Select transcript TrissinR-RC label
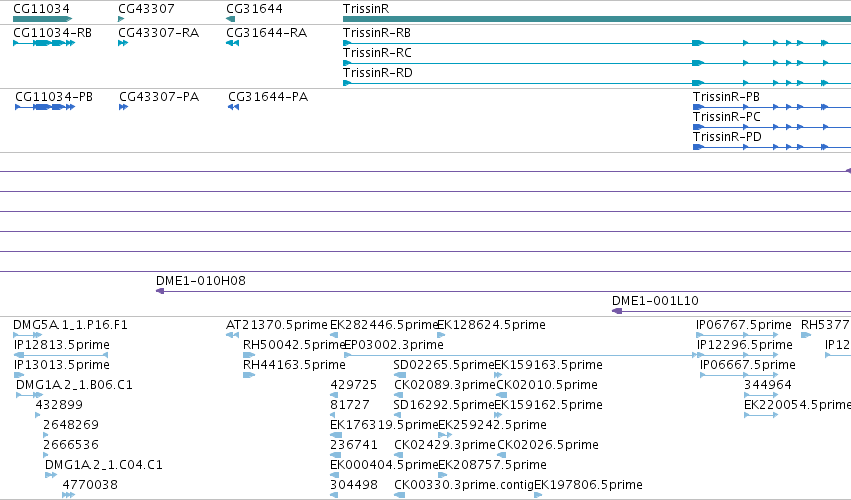The width and height of the screenshot is (851, 500). tap(377, 53)
